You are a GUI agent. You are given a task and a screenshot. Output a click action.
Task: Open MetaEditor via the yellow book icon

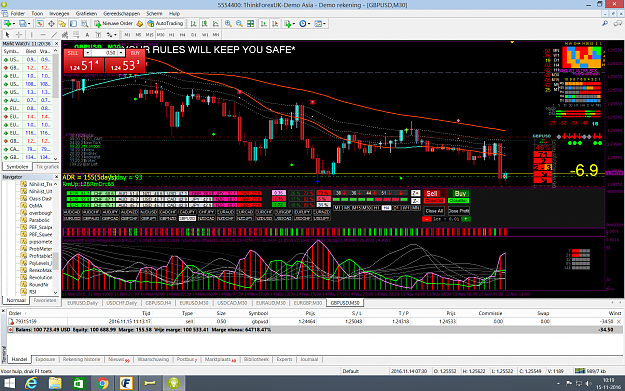tap(140, 24)
